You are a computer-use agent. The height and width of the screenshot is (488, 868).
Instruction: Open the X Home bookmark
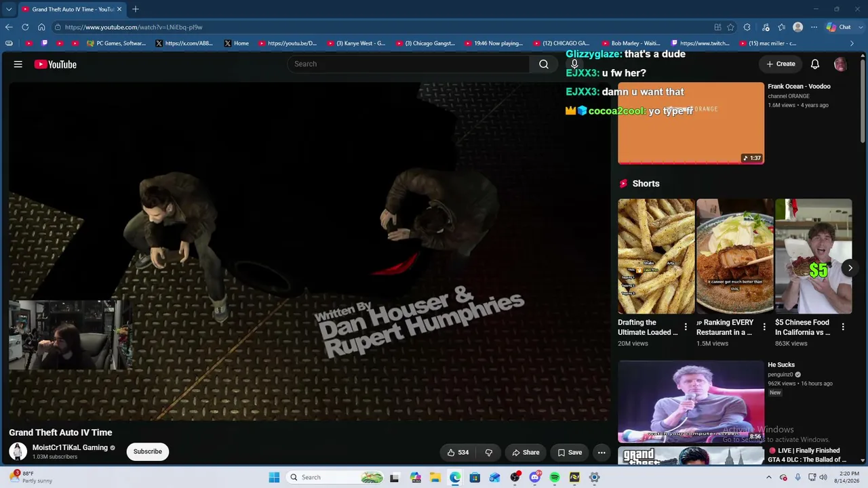(x=236, y=43)
